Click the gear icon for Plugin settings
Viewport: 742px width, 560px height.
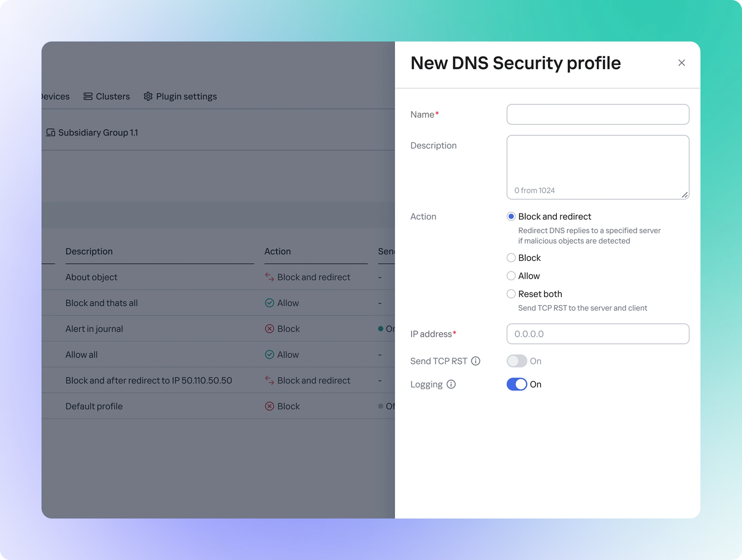click(x=148, y=96)
